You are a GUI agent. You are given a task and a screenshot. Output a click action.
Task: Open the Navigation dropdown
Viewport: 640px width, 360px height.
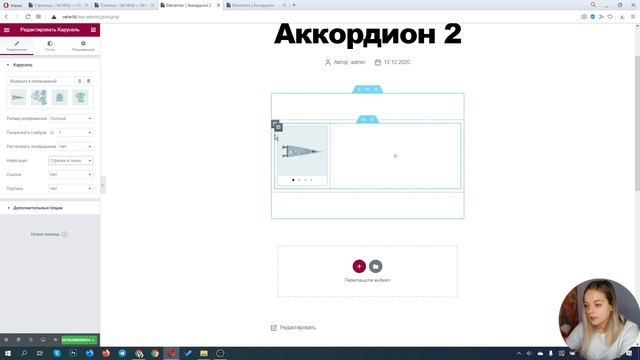tap(71, 160)
